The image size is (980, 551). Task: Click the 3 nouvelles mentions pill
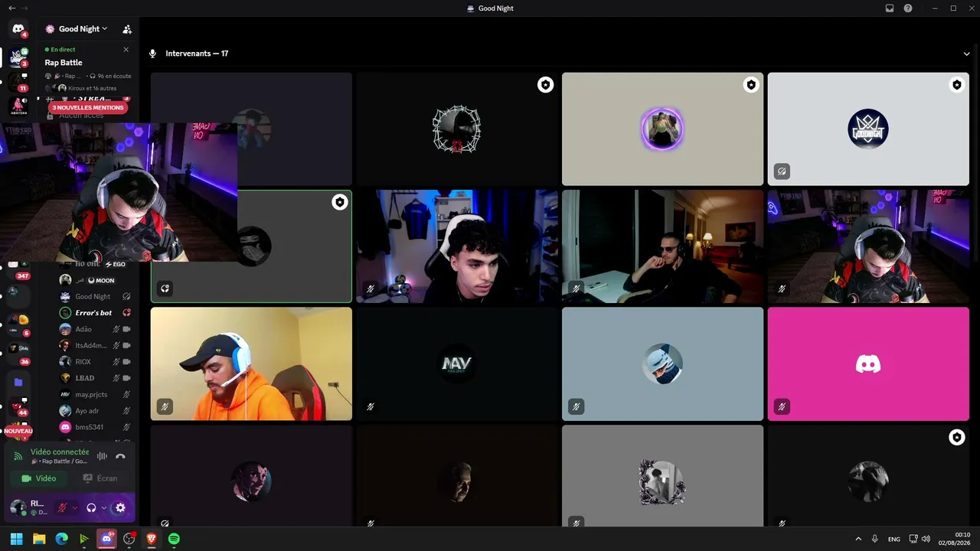88,108
